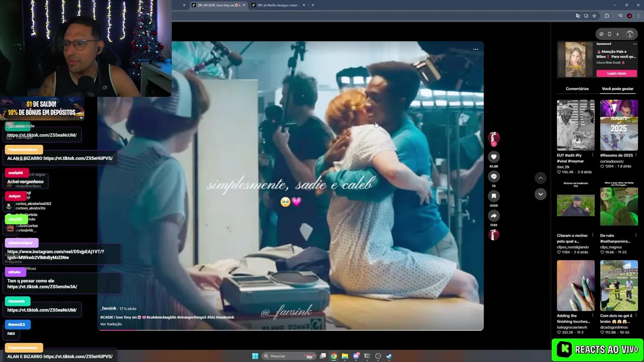Screen dimensions: 644x362
Task: Click xShadowSlayer's instagram reel link
Action: [56, 254]
